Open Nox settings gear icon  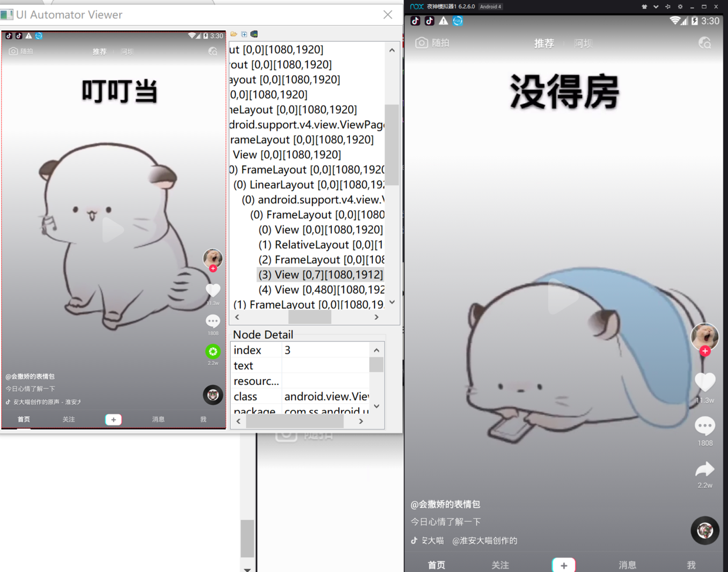pyautogui.click(x=680, y=6)
